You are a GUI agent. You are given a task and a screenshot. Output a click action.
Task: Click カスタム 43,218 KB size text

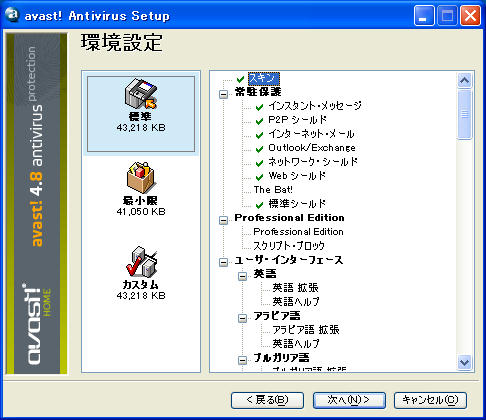[141, 296]
